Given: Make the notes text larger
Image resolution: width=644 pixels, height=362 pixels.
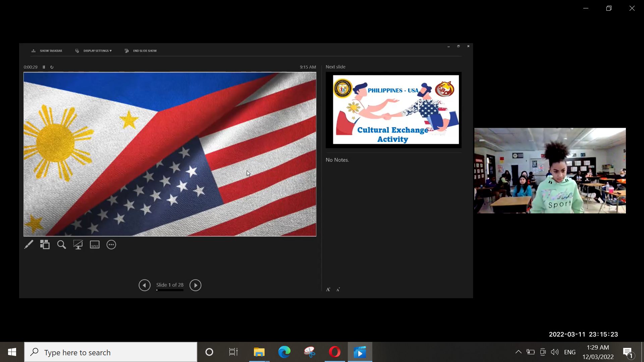Looking at the screenshot, I should coord(328,290).
